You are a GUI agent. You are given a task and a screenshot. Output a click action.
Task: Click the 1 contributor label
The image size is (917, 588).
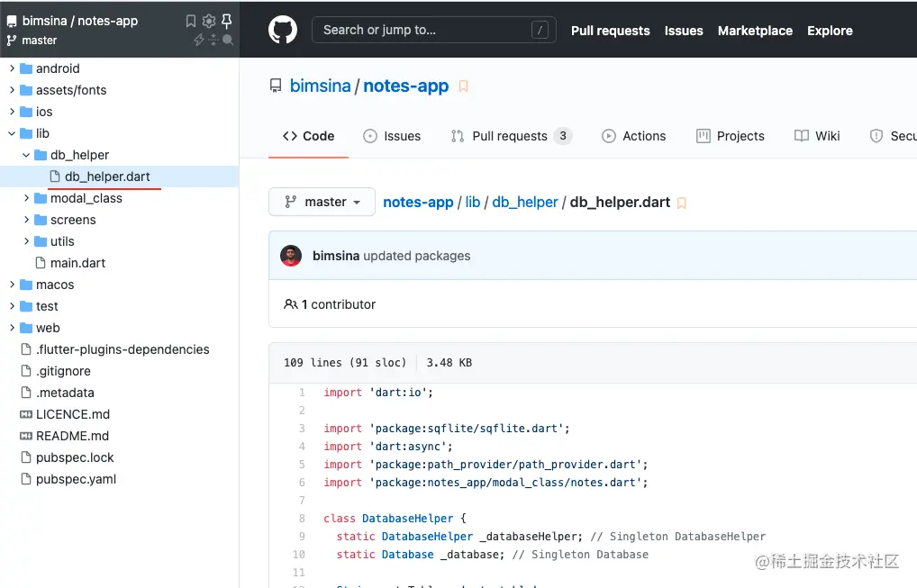point(330,304)
